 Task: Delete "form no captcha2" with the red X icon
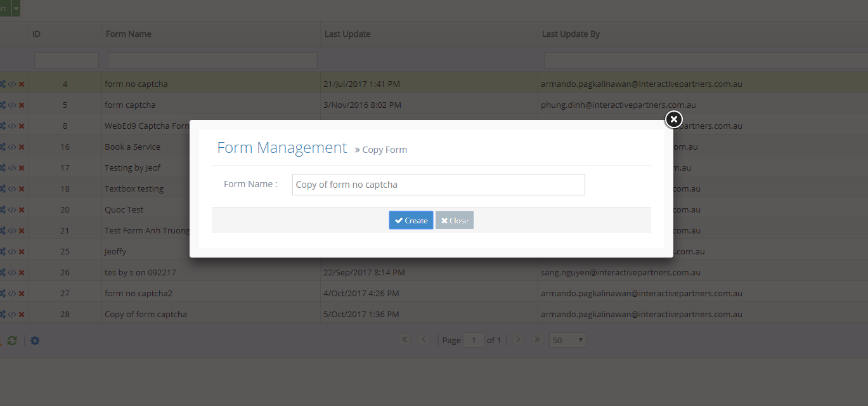[x=22, y=293]
